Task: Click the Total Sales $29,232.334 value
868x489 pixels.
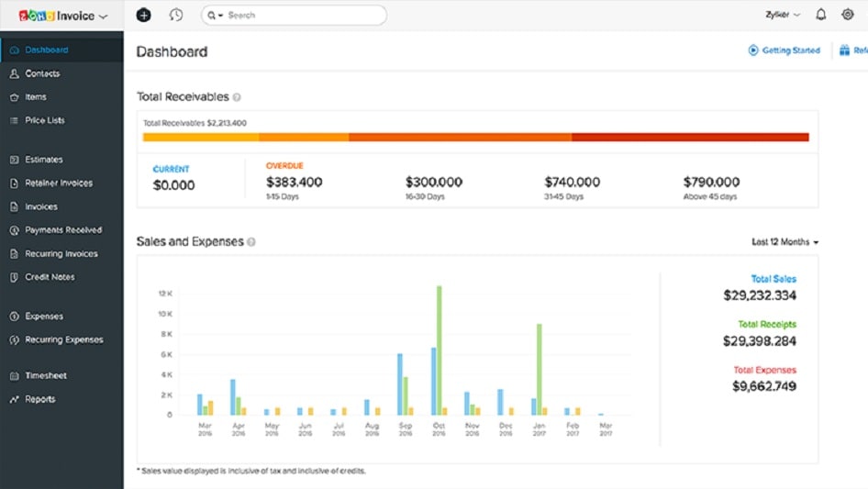Action: pos(760,295)
